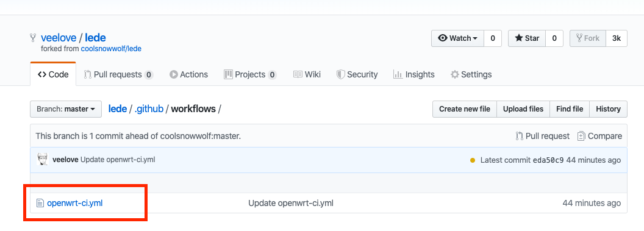The image size is (644, 231).
Task: Click the Create new file button
Action: pos(465,109)
